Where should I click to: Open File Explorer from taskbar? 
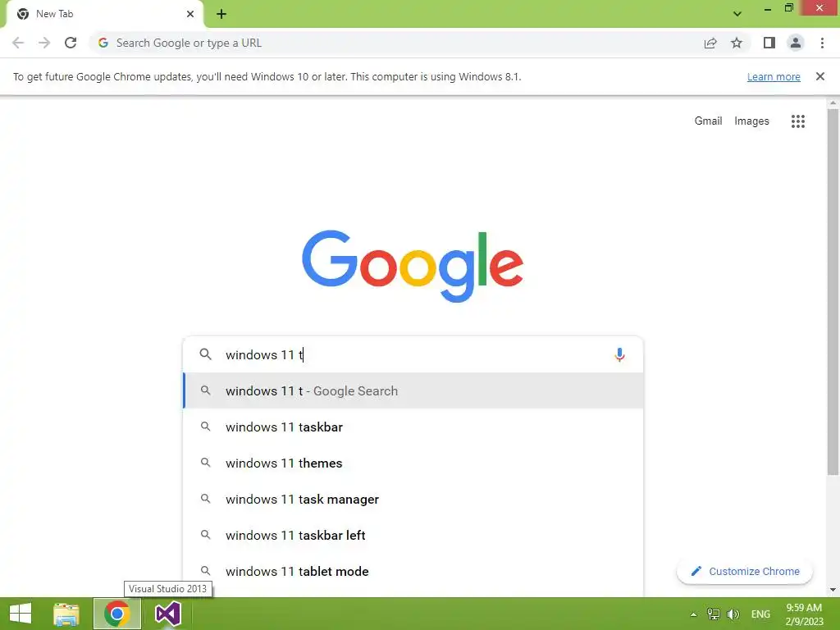66,614
